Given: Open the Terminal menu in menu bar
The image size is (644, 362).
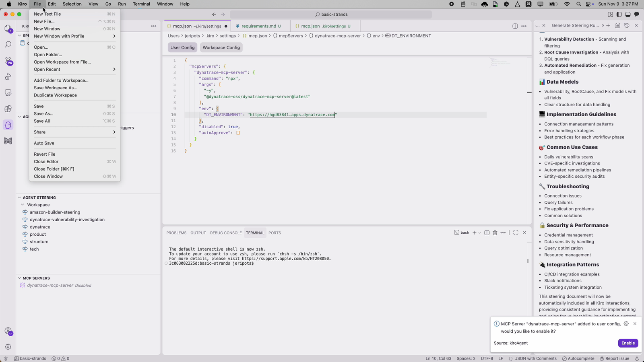Looking at the screenshot, I should (x=141, y=4).
